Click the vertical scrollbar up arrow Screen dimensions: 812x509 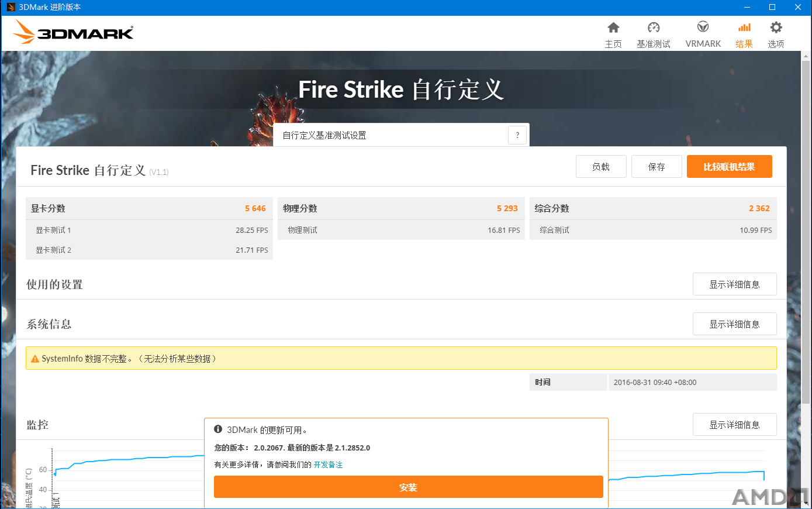[x=806, y=56]
